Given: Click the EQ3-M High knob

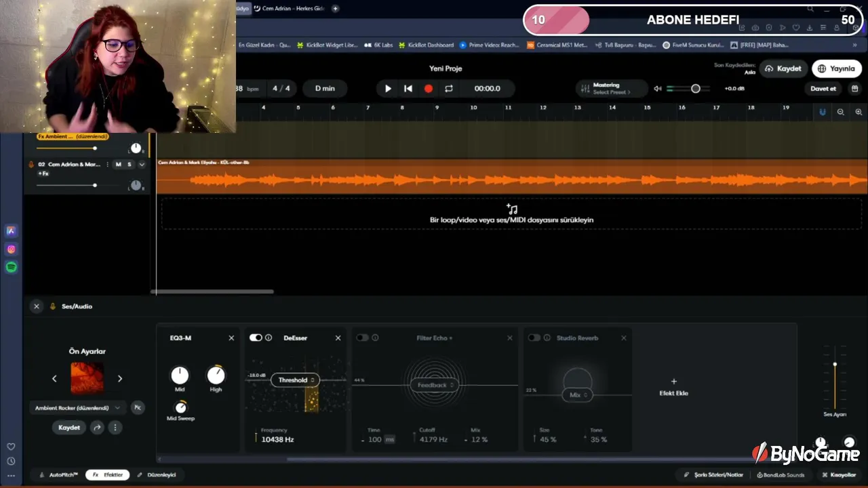Looking at the screenshot, I should pos(216,375).
